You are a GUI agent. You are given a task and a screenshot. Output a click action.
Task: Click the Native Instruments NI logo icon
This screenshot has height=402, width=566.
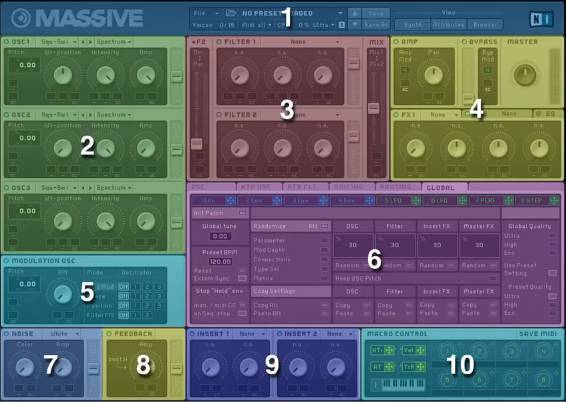tap(541, 19)
